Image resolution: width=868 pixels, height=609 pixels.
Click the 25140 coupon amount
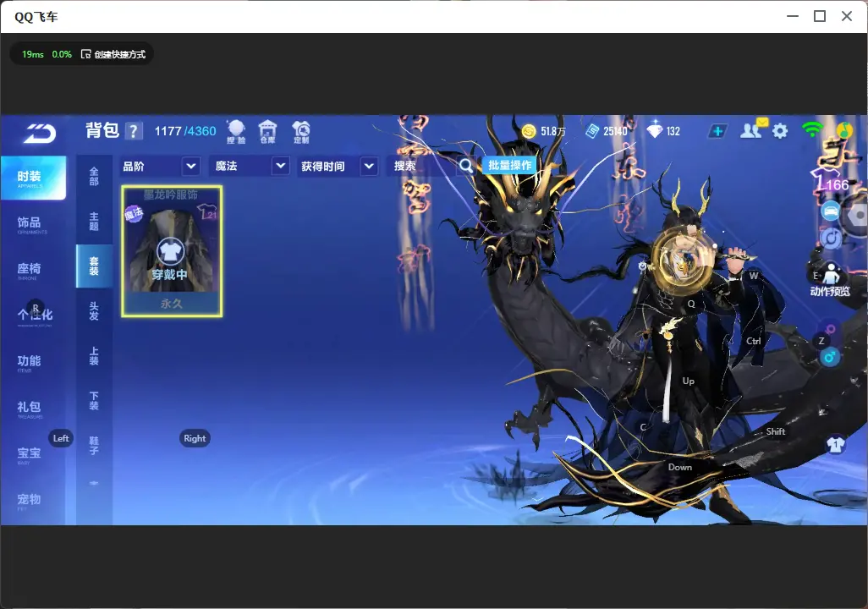tap(615, 131)
